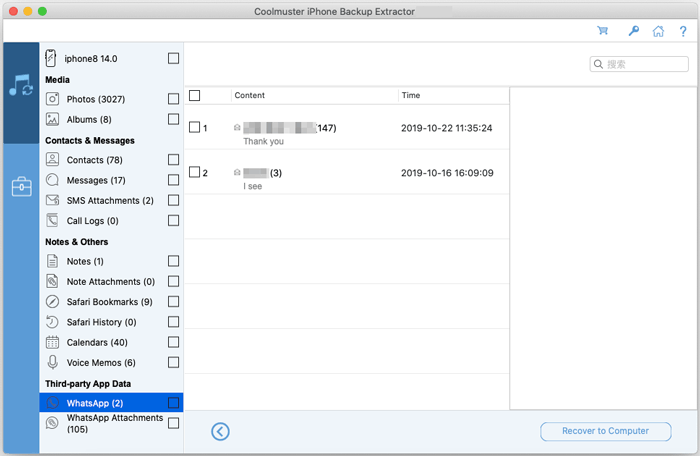Select the music sync sidebar icon
700x456 pixels.
21,85
